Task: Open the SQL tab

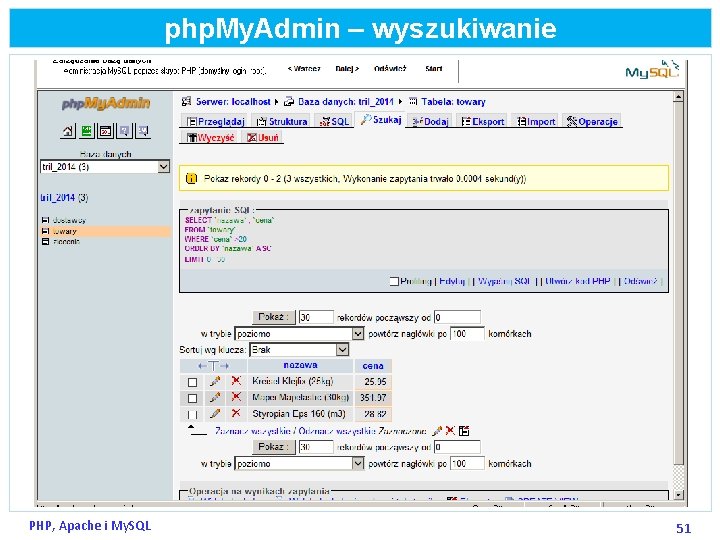Action: tap(335, 122)
